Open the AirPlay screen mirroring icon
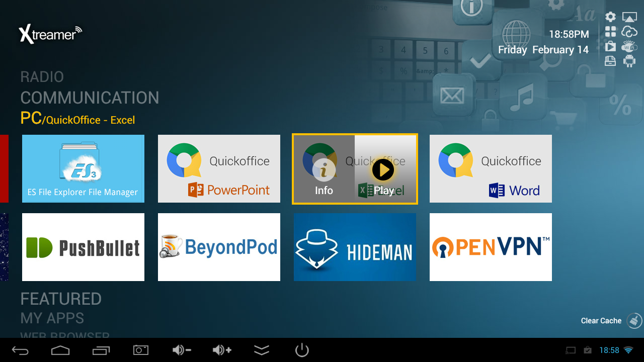The height and width of the screenshot is (362, 644). click(629, 17)
